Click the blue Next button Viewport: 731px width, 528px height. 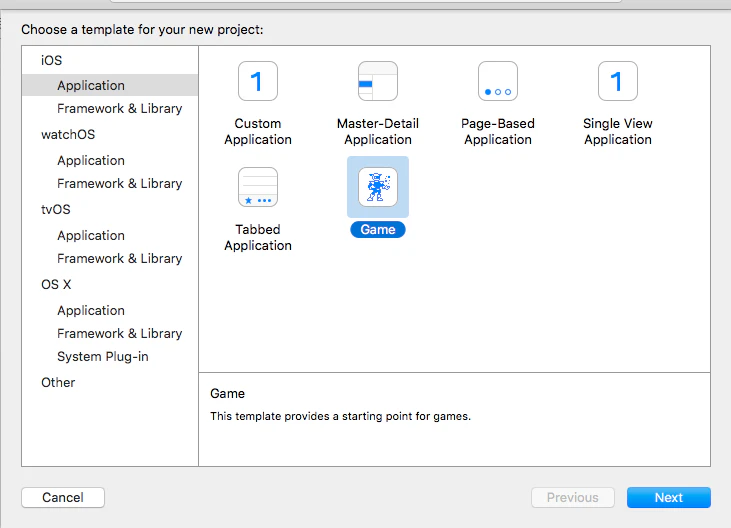(669, 497)
